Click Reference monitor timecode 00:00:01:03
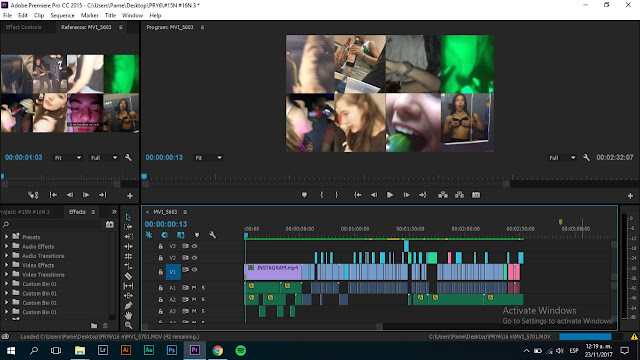The height and width of the screenshot is (360, 640). (24, 158)
